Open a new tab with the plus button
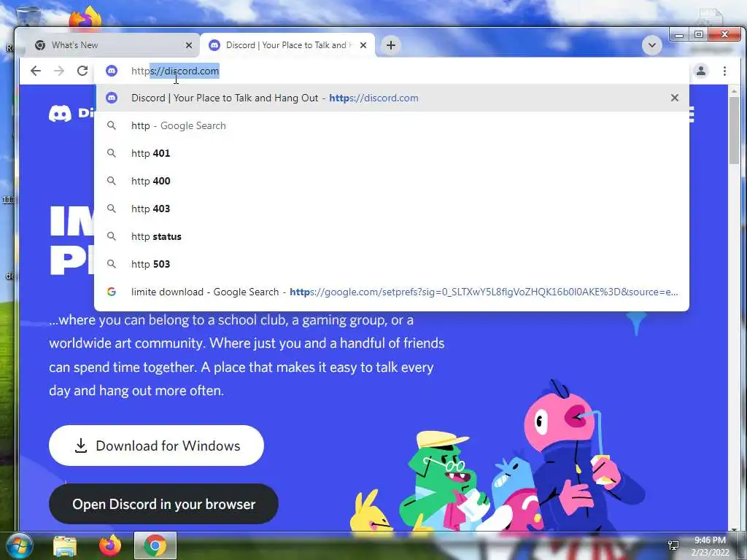Viewport: 747px width, 560px height. 391,45
